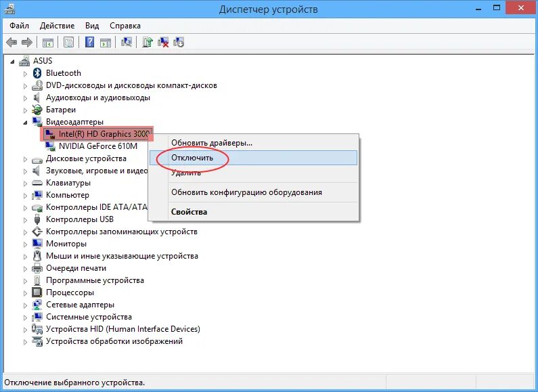Expand Устройства обработки изображений

pyautogui.click(x=25, y=341)
